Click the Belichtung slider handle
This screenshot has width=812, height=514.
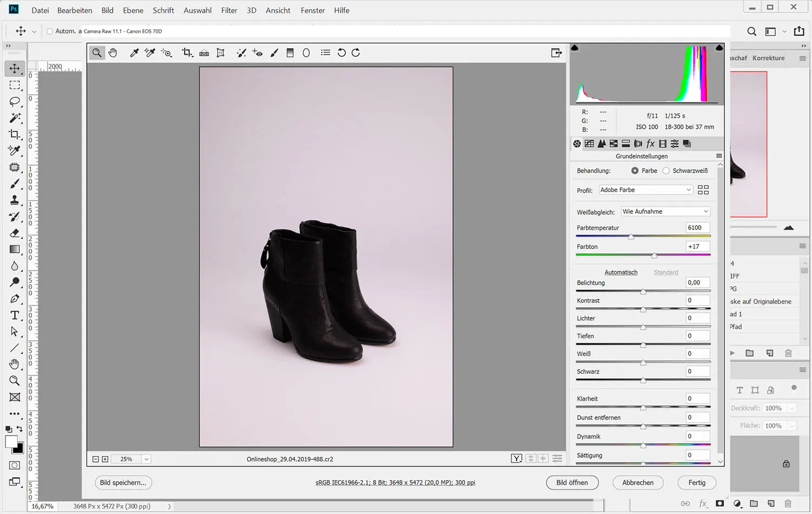[643, 292]
